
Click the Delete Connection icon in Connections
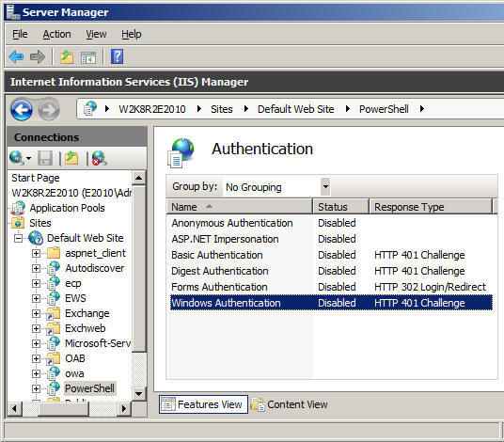coord(100,158)
